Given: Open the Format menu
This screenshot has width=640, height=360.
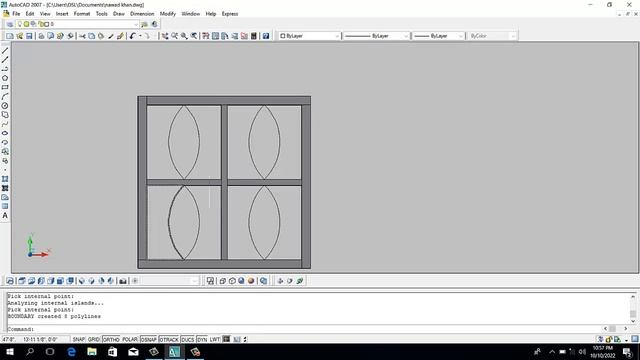Looking at the screenshot, I should (x=82, y=14).
